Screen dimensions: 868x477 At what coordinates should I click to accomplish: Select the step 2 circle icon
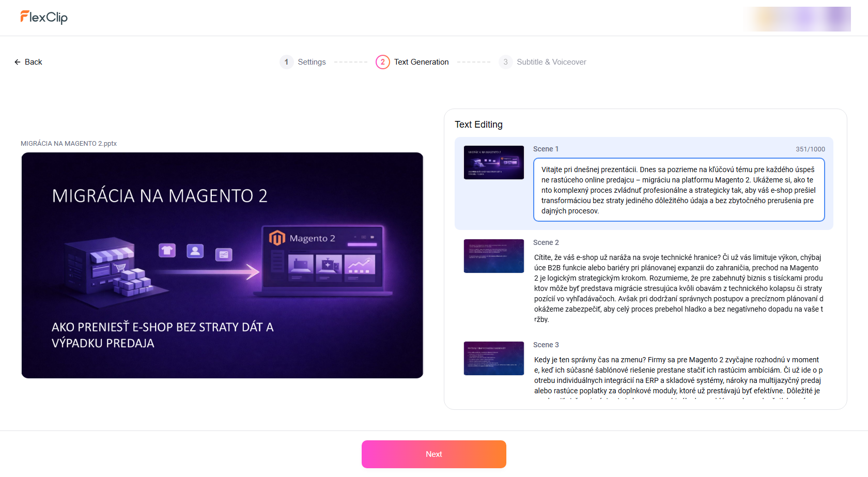coord(382,61)
